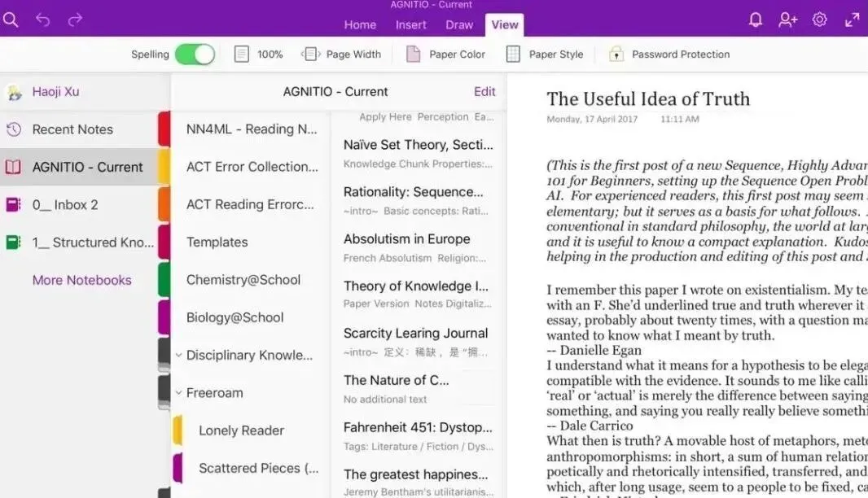Screen dimensions: 868x498
Task: Switch to the Home tab
Action: click(360, 25)
